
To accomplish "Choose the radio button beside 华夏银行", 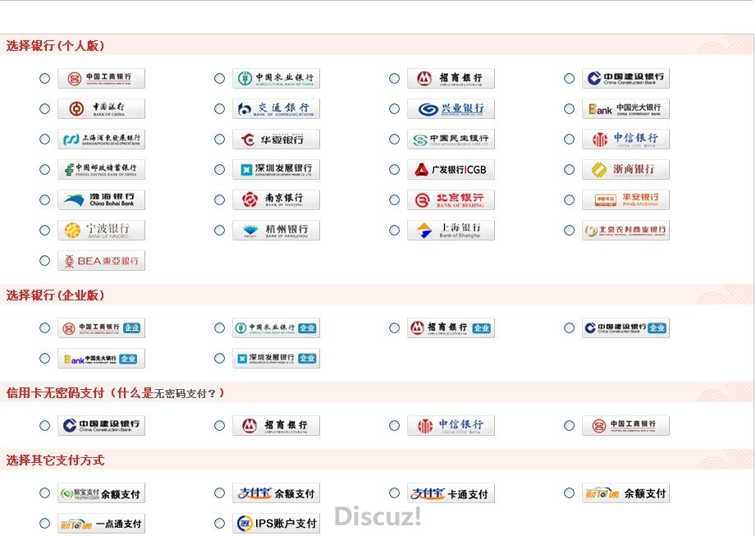I will tap(219, 139).
